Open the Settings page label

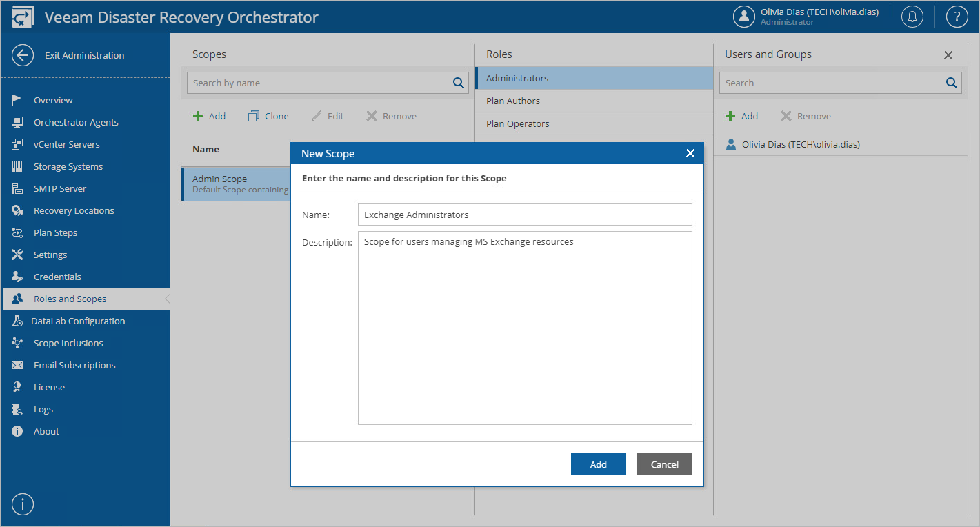click(50, 255)
